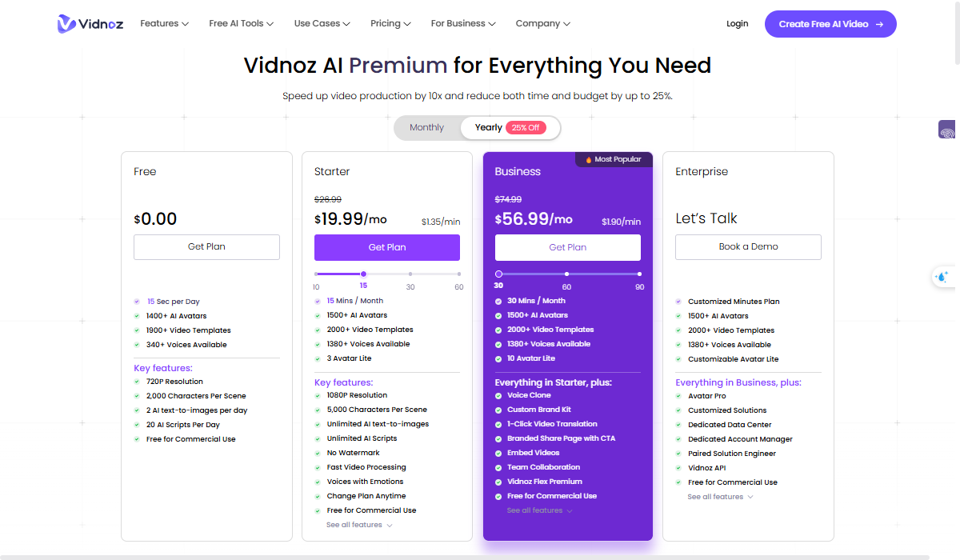Click the fire icon on Most Popular badge
960x560 pixels.
(589, 159)
